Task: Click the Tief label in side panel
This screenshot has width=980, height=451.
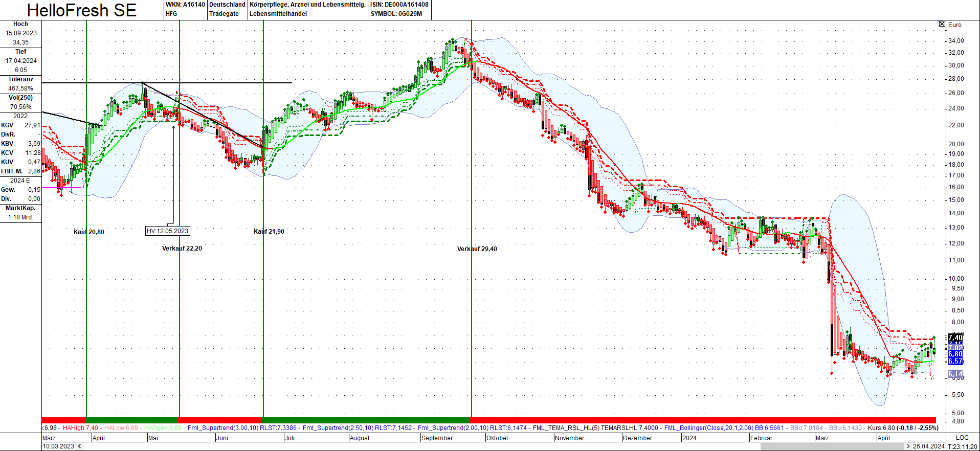Action: [x=20, y=52]
